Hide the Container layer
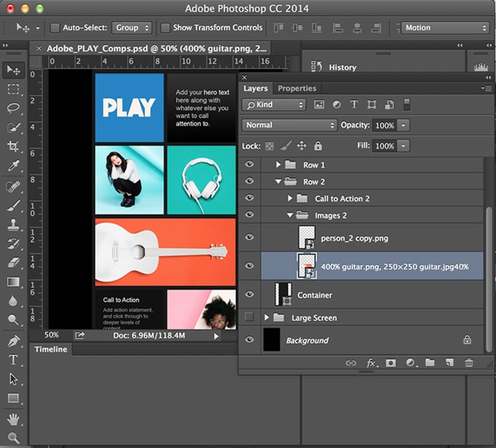Image resolution: width=496 pixels, height=448 pixels. click(249, 294)
